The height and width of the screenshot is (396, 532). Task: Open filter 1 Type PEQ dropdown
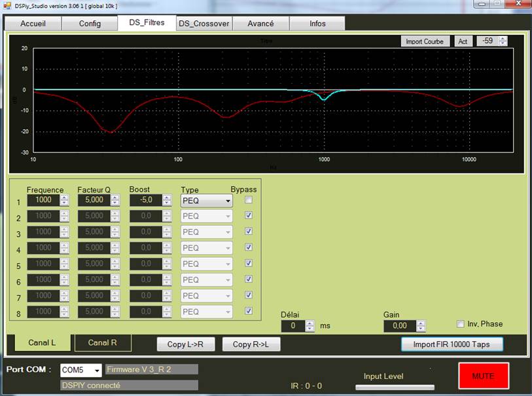coord(207,200)
